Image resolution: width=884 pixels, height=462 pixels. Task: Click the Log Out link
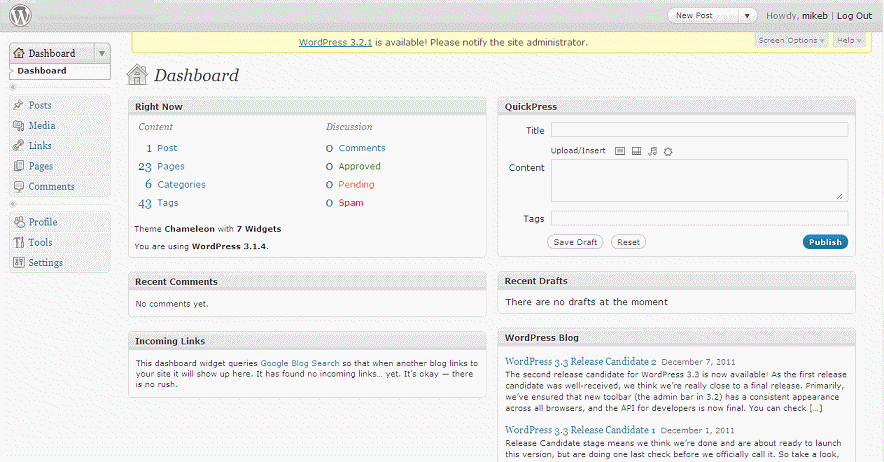(x=854, y=16)
